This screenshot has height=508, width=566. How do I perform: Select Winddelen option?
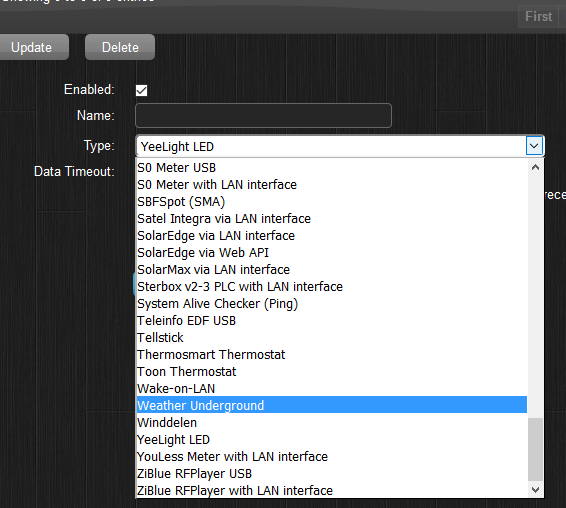[x=331, y=422]
